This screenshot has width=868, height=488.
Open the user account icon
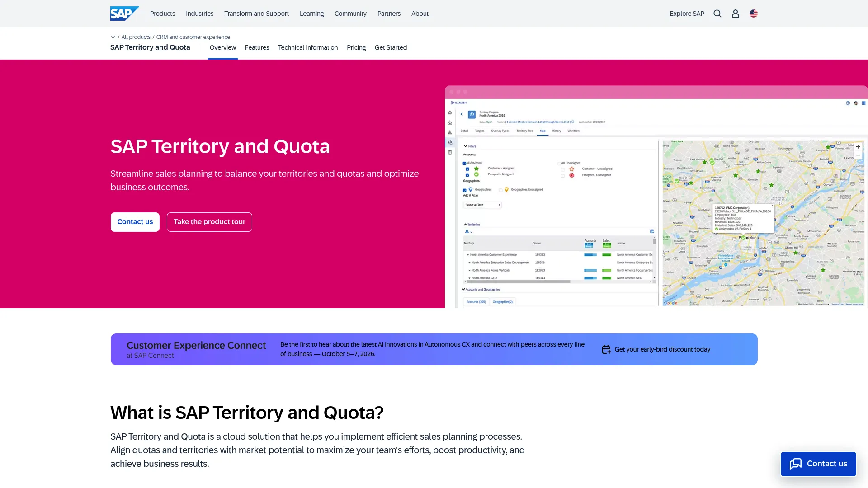tap(736, 14)
